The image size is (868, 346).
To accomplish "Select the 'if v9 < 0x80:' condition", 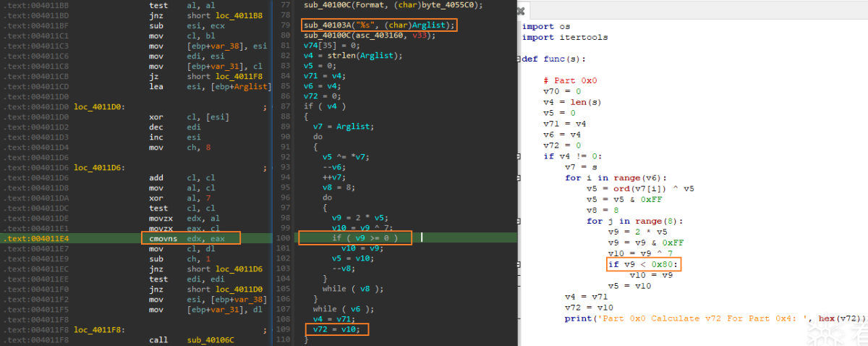I will [644, 264].
